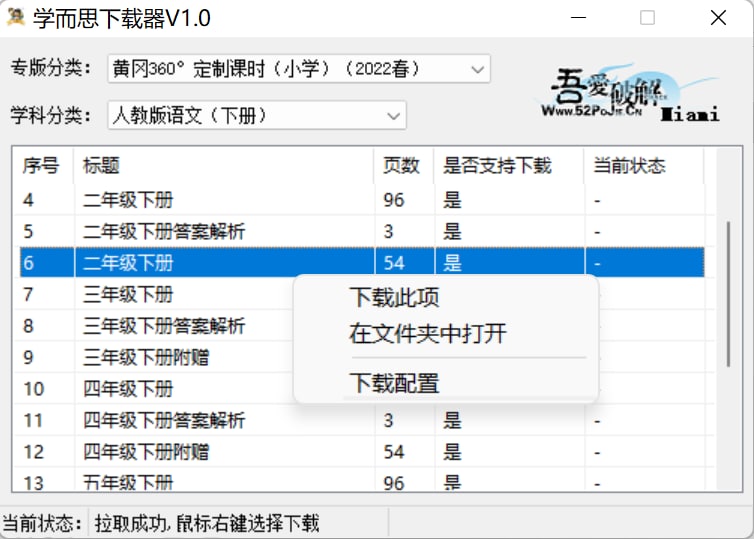Select row 11 四年级下册答案解析
The height and width of the screenshot is (539, 754).
point(362,420)
